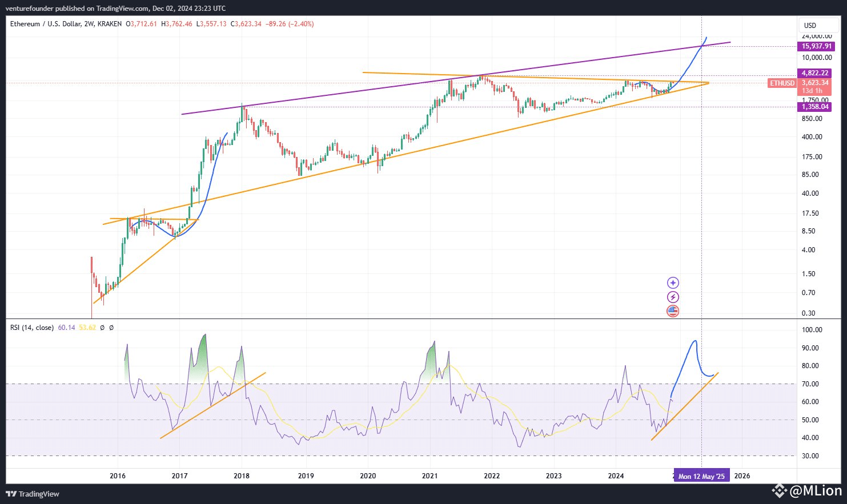The height and width of the screenshot is (504, 847).
Task: Toggle the first ⌀ smoothing option on RSI
Action: point(101,328)
